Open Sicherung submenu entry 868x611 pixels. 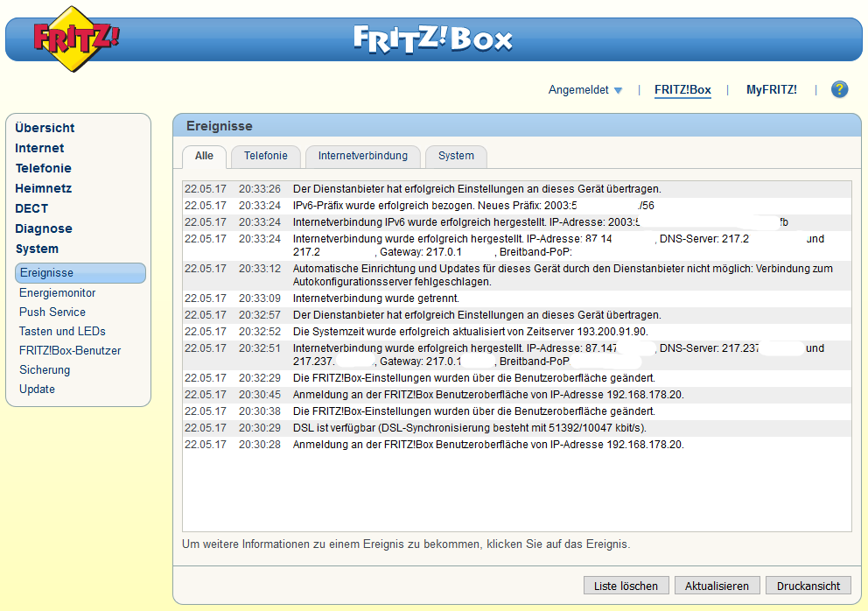(45, 369)
